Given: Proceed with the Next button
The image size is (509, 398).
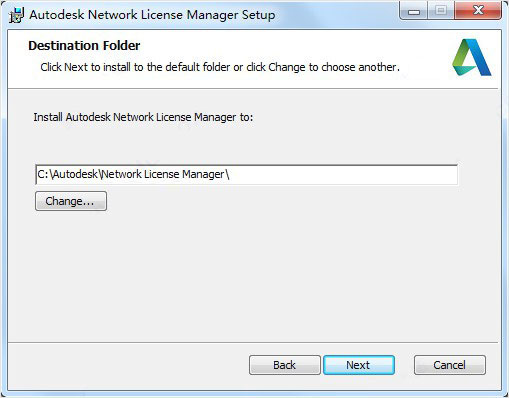Looking at the screenshot, I should pyautogui.click(x=359, y=365).
